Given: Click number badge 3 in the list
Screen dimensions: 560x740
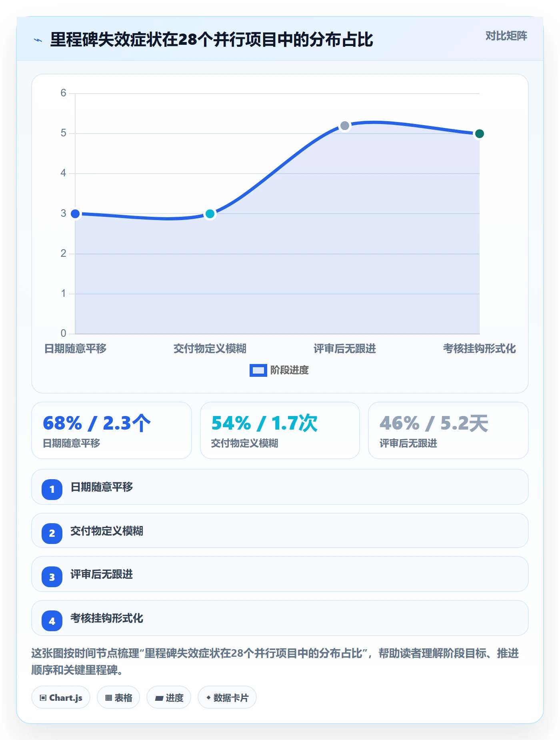Looking at the screenshot, I should click(x=52, y=577).
